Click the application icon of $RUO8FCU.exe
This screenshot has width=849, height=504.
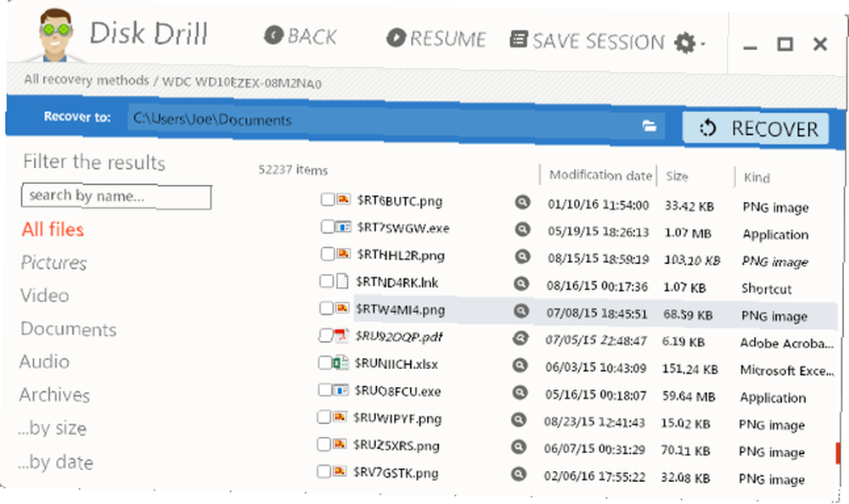[340, 389]
